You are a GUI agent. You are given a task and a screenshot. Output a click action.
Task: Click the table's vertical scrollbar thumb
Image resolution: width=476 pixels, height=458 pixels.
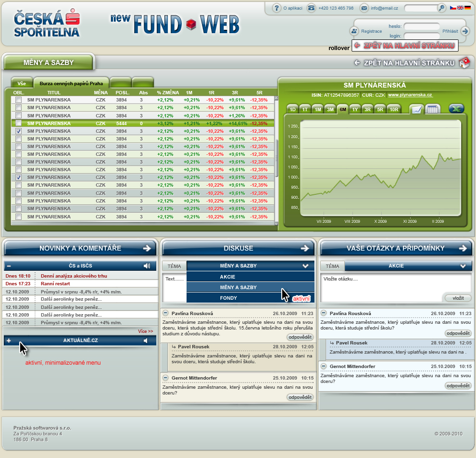[276, 158]
